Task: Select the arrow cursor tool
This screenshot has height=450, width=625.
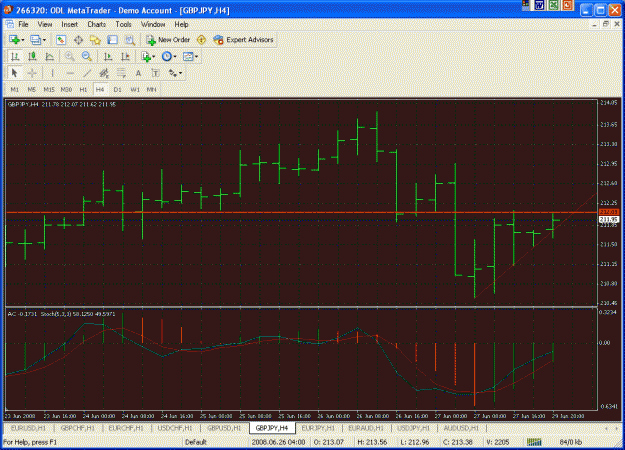Action: pos(15,73)
